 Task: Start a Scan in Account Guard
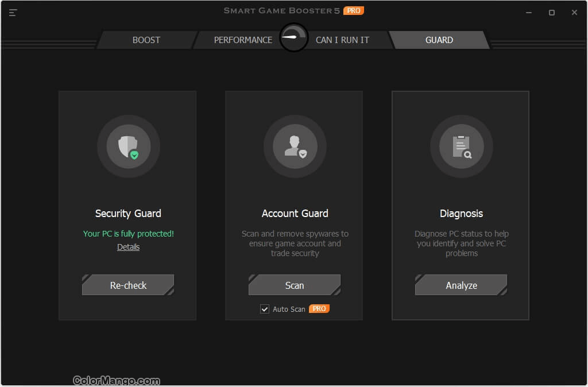295,285
